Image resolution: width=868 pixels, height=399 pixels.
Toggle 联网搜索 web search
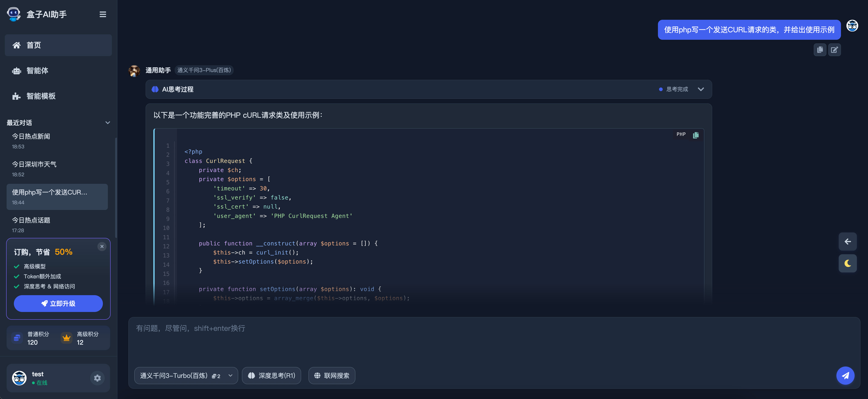coord(332,376)
